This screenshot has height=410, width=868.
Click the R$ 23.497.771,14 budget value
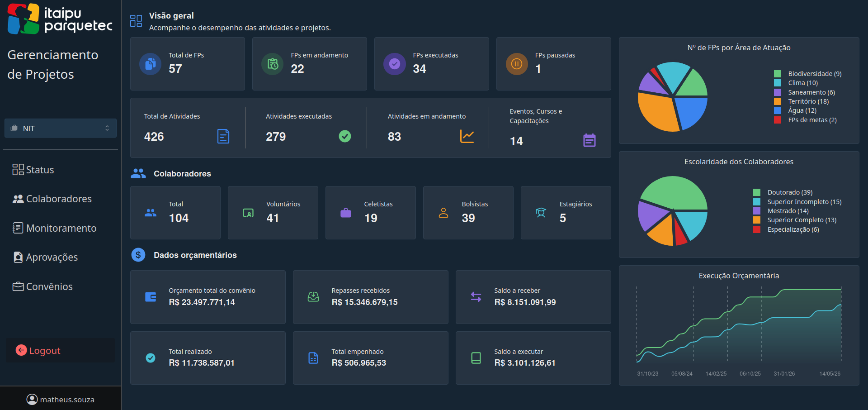[x=202, y=302]
